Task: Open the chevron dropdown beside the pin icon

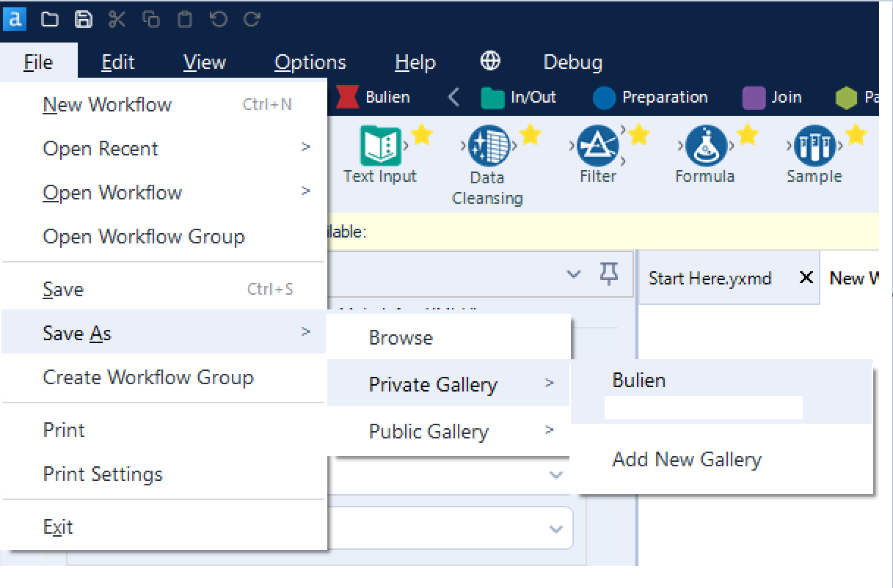Action: coord(574,273)
